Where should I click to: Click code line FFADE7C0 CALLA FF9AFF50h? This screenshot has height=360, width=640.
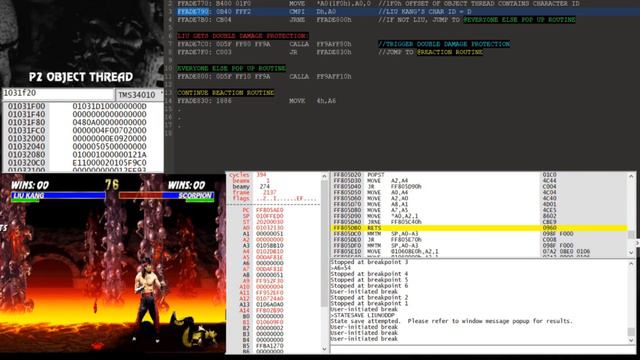point(264,44)
